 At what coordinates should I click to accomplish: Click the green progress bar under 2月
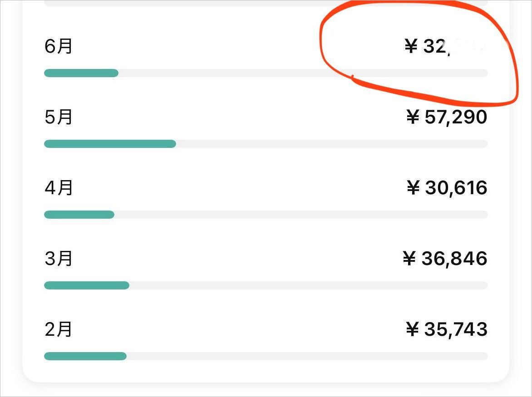click(x=85, y=356)
